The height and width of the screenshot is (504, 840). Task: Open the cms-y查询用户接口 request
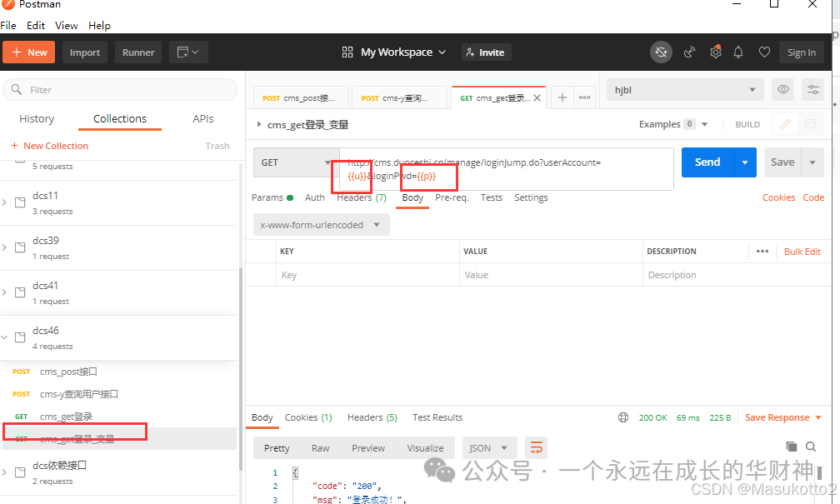78,394
